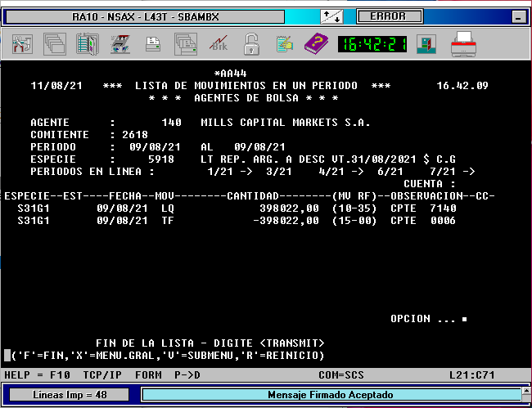This screenshot has height=408, width=532.
Task: Click MILLS CAPITAL MARKETS S.A. text
Action: (x=286, y=123)
